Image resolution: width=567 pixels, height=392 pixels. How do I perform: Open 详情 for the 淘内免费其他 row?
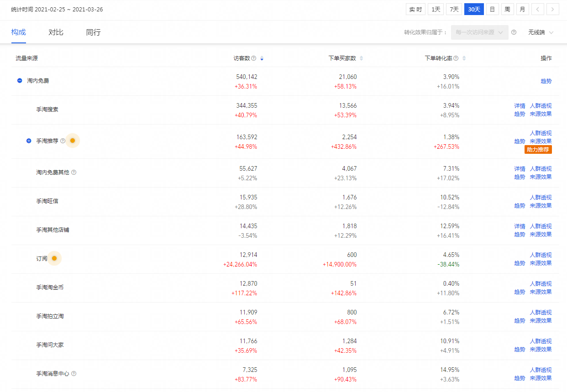pyautogui.click(x=520, y=169)
